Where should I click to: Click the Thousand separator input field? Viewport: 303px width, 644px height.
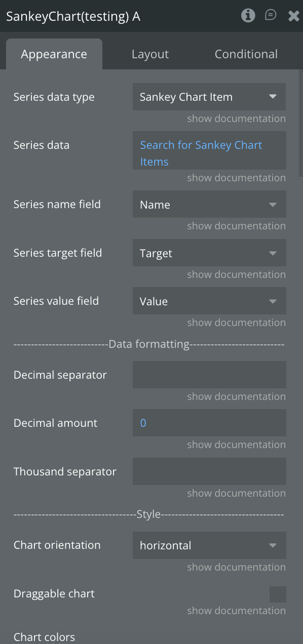pos(209,471)
